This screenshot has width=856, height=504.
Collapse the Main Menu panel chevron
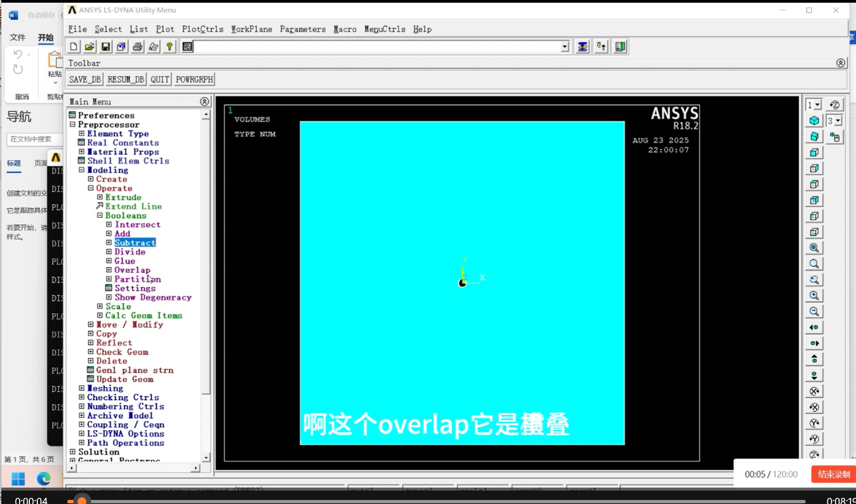pyautogui.click(x=204, y=102)
